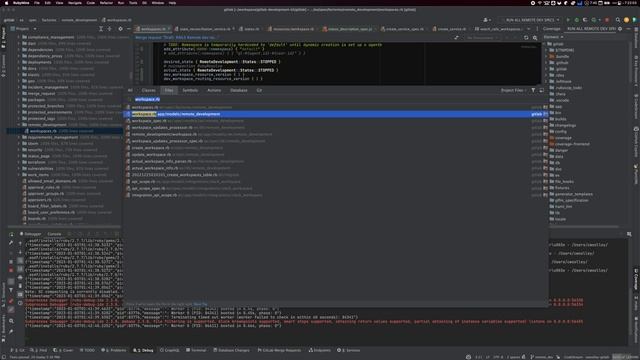Click the red stop icon in Debug panel
This screenshot has height=360, width=640.
click(x=11, y=270)
